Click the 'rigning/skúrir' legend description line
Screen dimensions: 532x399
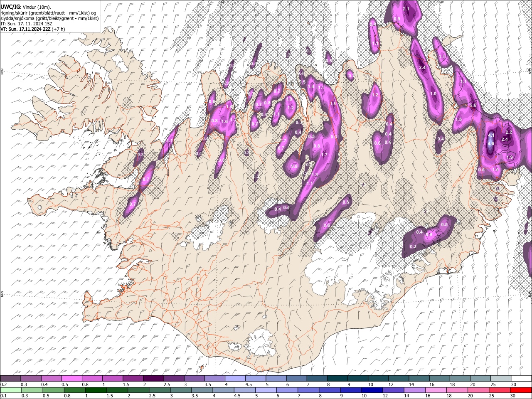tap(48, 13)
